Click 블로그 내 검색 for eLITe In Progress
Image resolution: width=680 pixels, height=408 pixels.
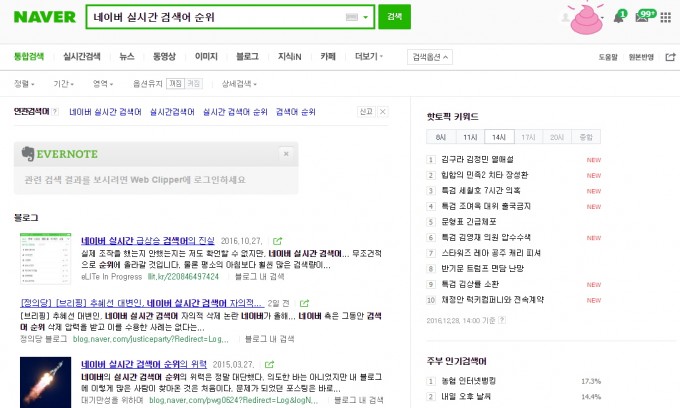(259, 277)
